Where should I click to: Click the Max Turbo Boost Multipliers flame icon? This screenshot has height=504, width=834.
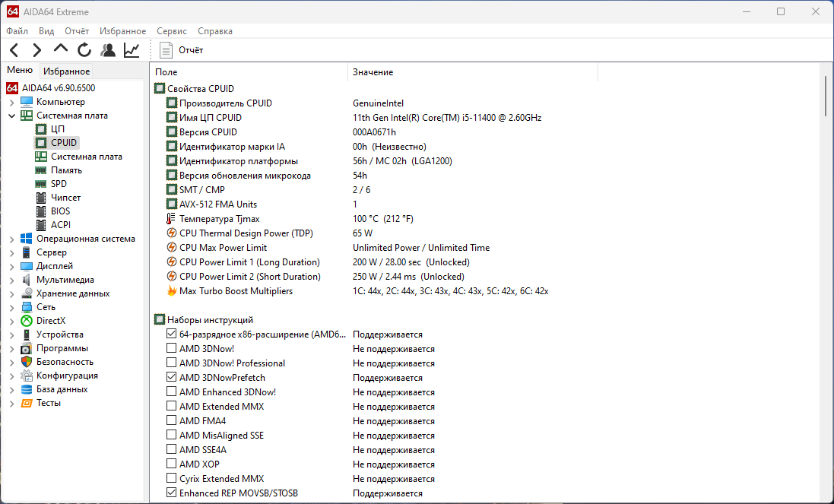pyautogui.click(x=171, y=291)
